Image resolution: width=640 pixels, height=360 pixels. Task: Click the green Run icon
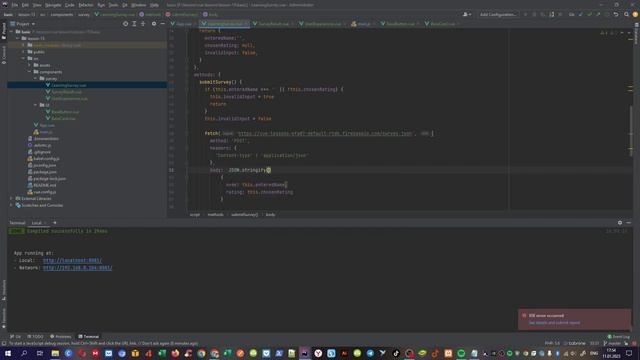click(525, 15)
